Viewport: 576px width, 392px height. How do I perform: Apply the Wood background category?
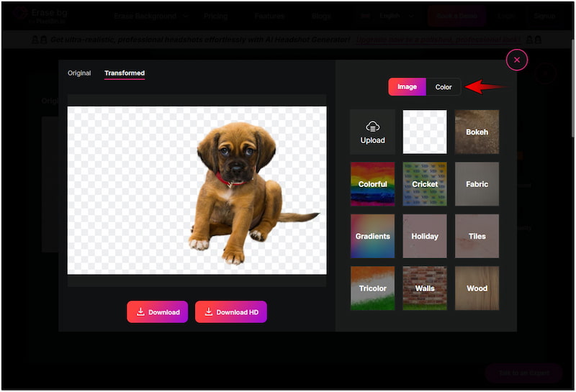477,288
